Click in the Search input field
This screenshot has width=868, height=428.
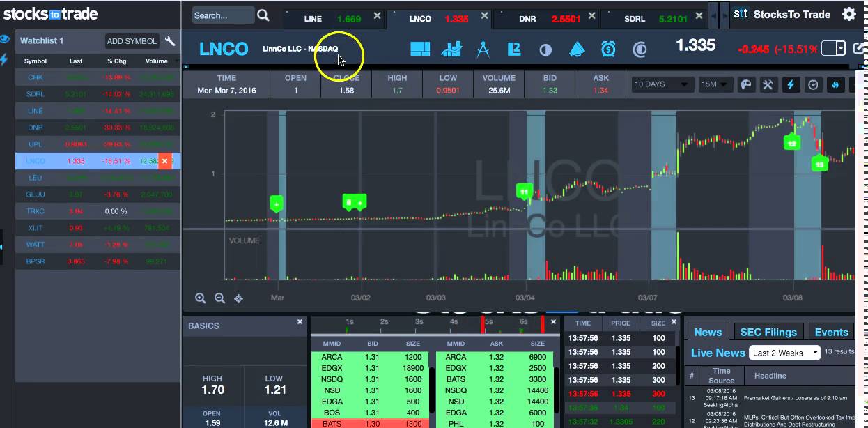point(222,15)
